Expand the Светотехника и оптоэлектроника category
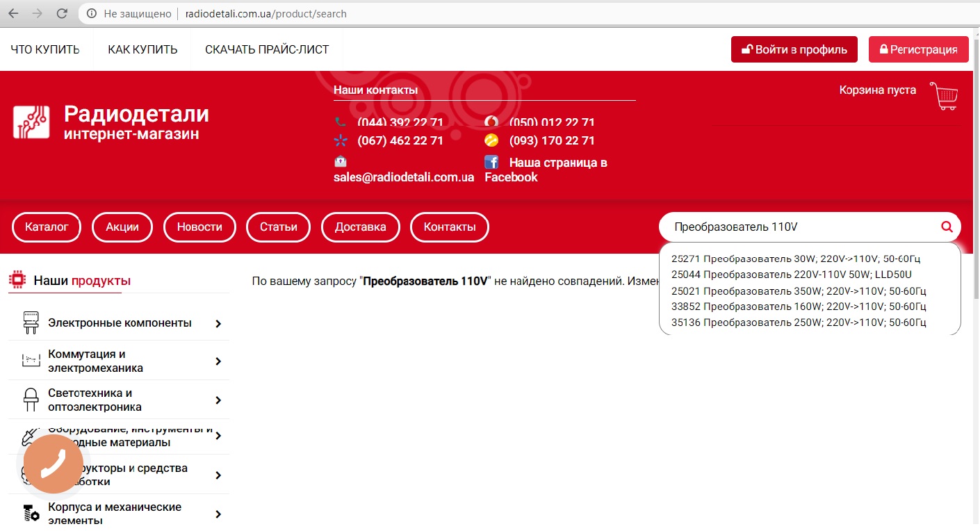Viewport: 980px width, 531px height. (218, 400)
